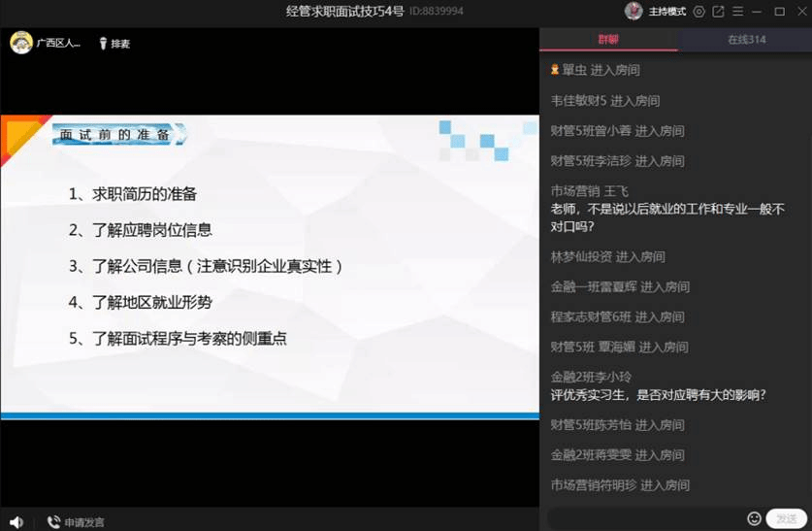Open the emoji picker in chat
This screenshot has width=812, height=531.
pos(754,518)
